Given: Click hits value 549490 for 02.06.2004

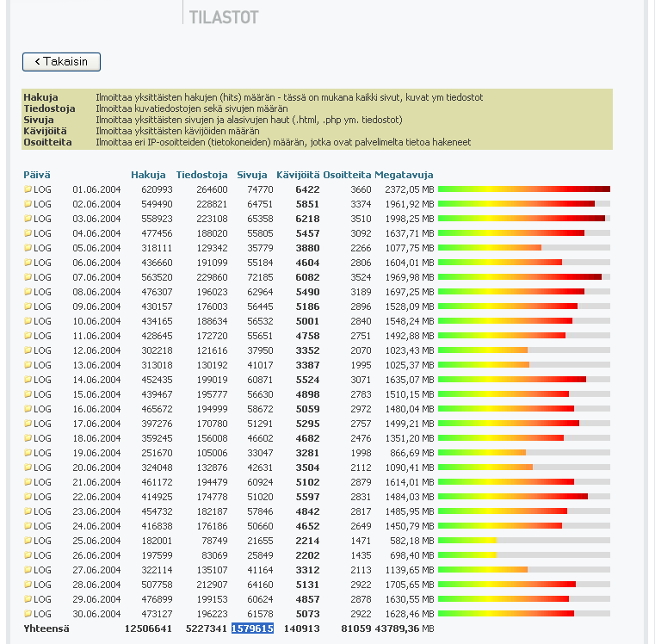Looking at the screenshot, I should tap(157, 204).
